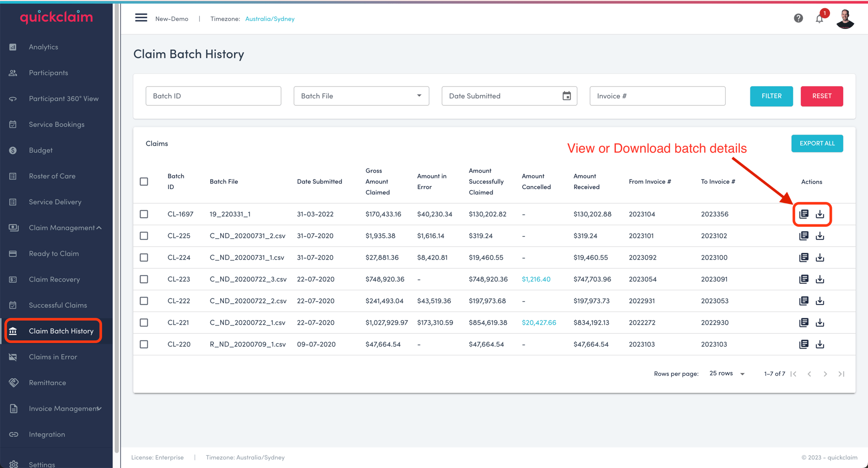Click the view details icon for batch CL-1697
This screenshot has width=868, height=468.
804,214
